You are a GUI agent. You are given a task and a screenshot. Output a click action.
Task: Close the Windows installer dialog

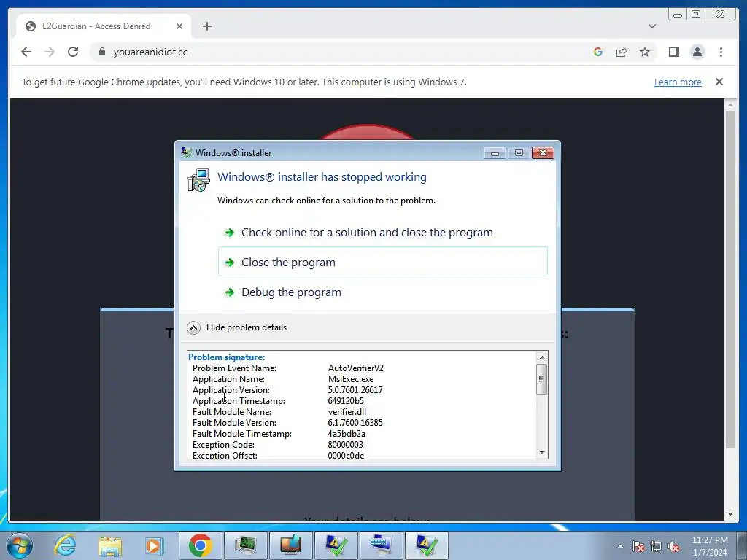click(x=543, y=153)
